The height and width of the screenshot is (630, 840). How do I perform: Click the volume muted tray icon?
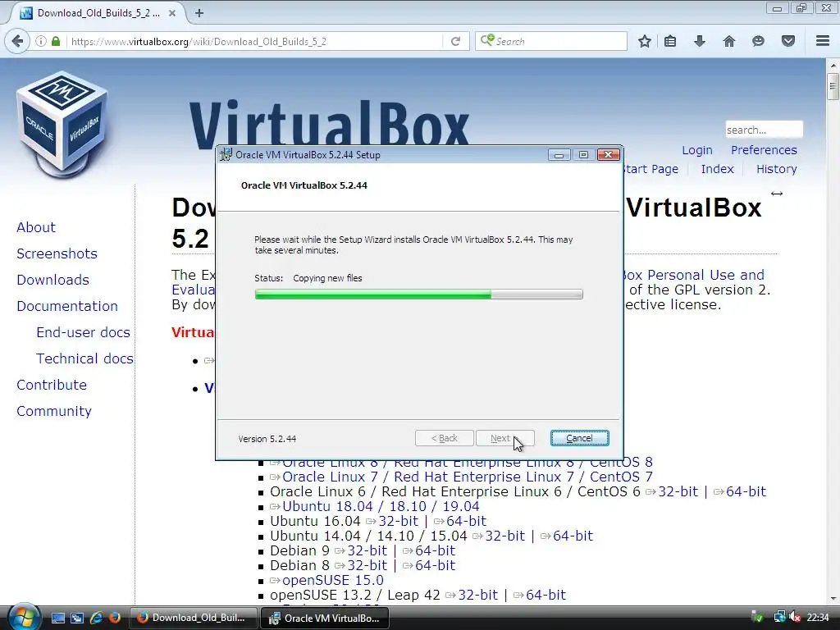[796, 618]
